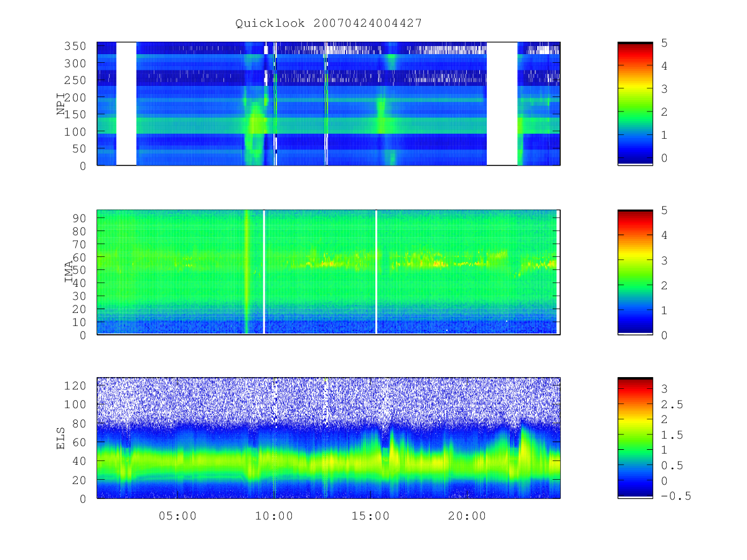Image resolution: width=747 pixels, height=560 pixels.
Task: Select the IMA y-axis label
Action: (68, 273)
